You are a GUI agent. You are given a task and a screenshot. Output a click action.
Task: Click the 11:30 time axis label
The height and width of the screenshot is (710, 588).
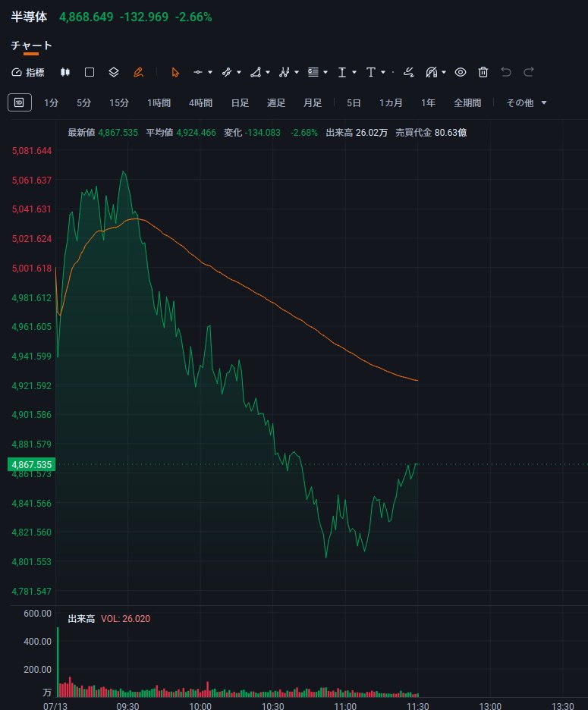[x=418, y=705]
